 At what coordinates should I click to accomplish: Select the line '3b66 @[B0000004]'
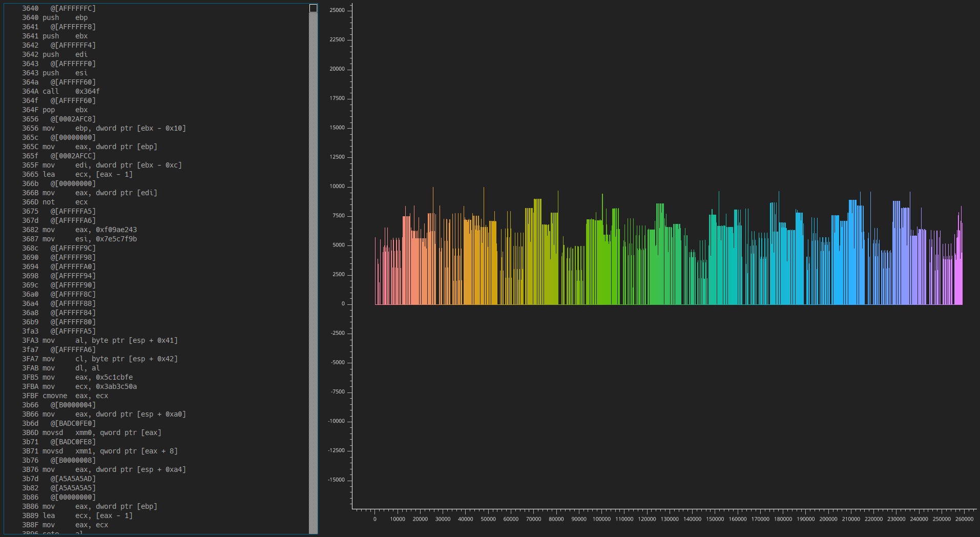pos(156,405)
